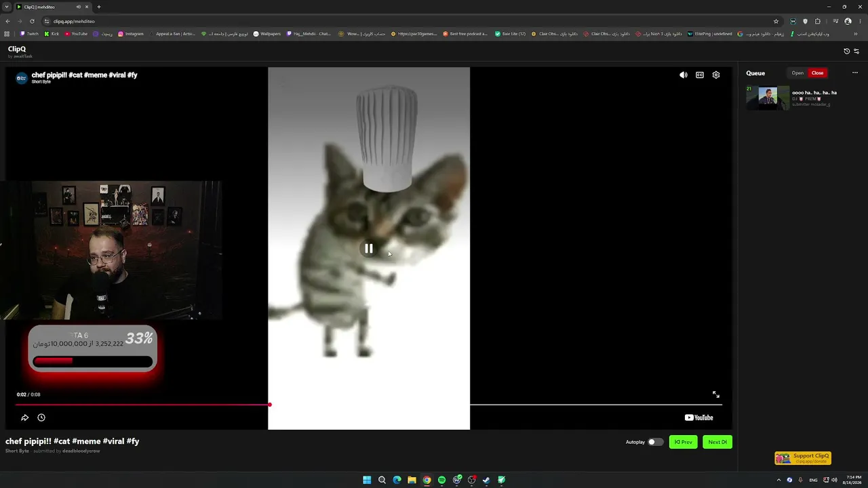Set the queue to Open
Screen dimensions: 868x488
point(797,73)
